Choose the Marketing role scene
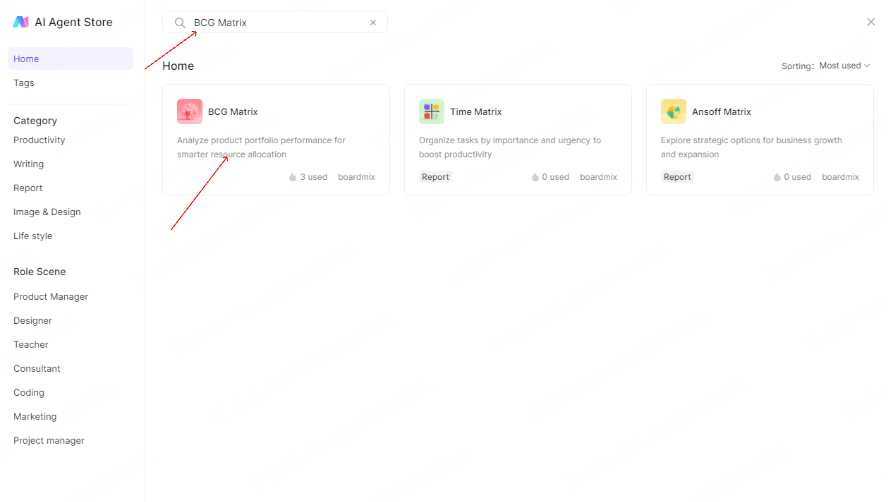The height and width of the screenshot is (502, 888). click(35, 417)
